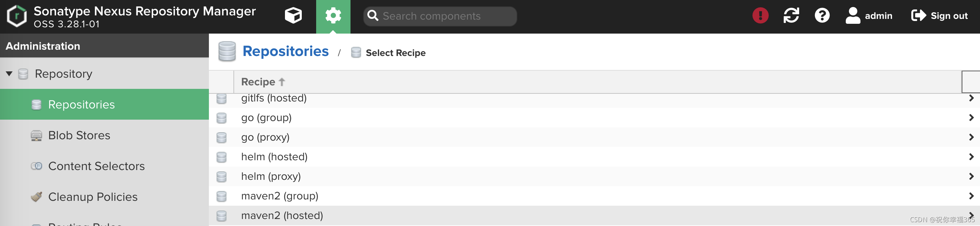The height and width of the screenshot is (226, 980).
Task: Open Content Selectors in sidebar
Action: [x=96, y=167]
